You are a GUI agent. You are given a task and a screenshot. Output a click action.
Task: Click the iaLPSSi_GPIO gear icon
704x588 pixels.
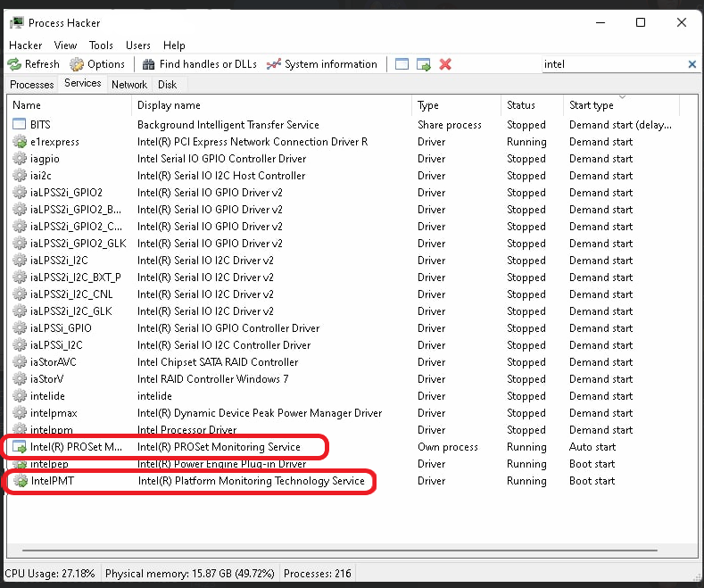(20, 328)
